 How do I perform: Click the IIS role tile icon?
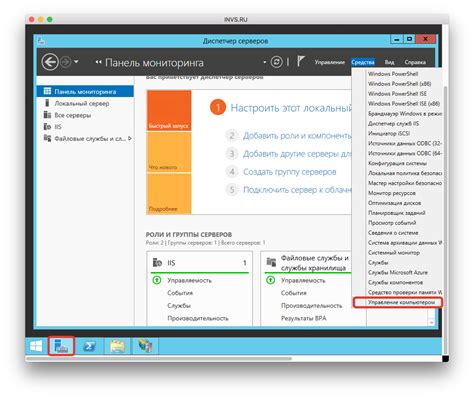click(x=157, y=262)
